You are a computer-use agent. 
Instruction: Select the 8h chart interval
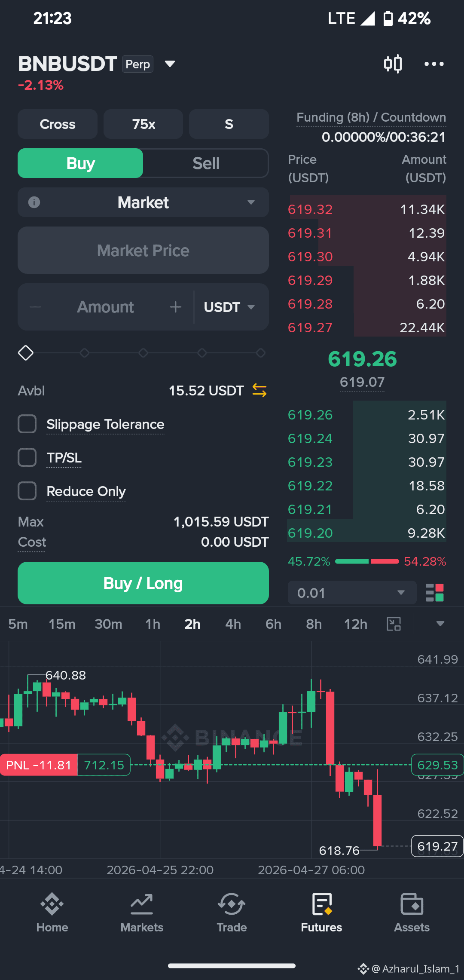point(314,624)
